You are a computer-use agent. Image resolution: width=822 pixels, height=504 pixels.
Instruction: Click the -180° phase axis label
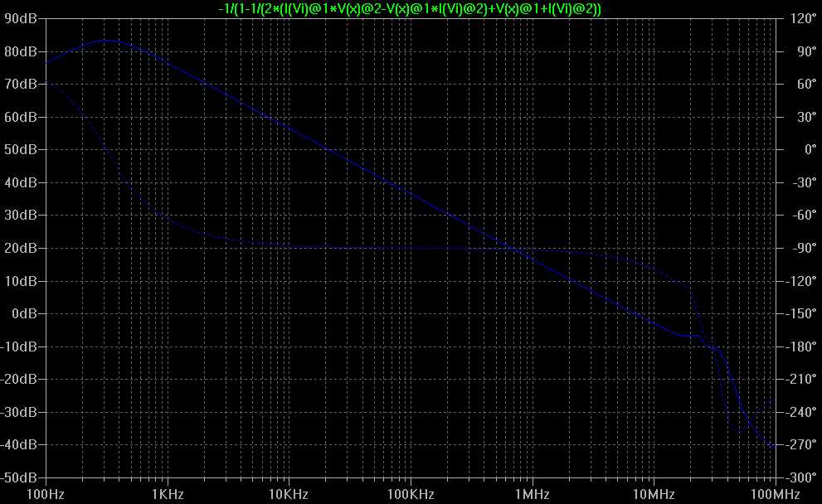point(801,346)
